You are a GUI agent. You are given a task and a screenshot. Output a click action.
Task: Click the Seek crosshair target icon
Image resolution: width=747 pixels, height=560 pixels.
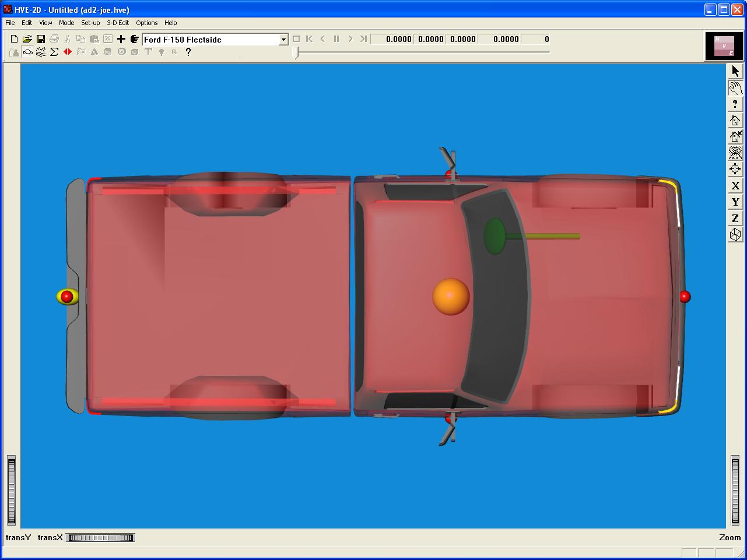pyautogui.click(x=735, y=169)
